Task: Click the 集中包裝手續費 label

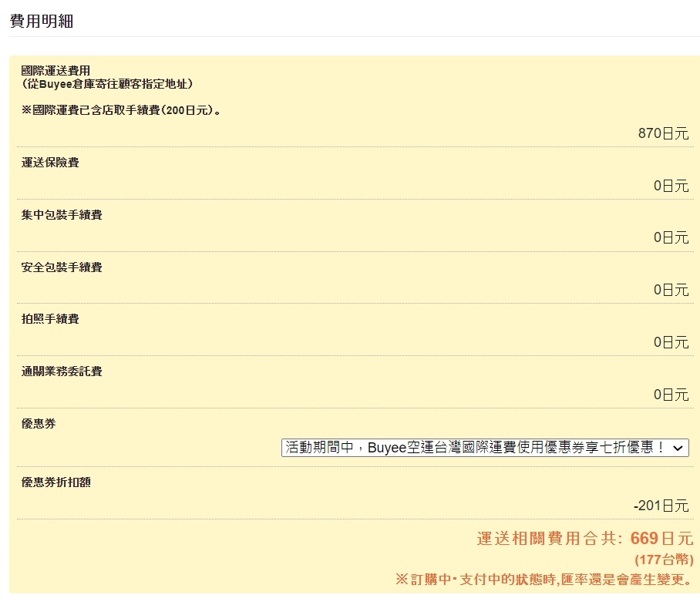Action: point(62,214)
